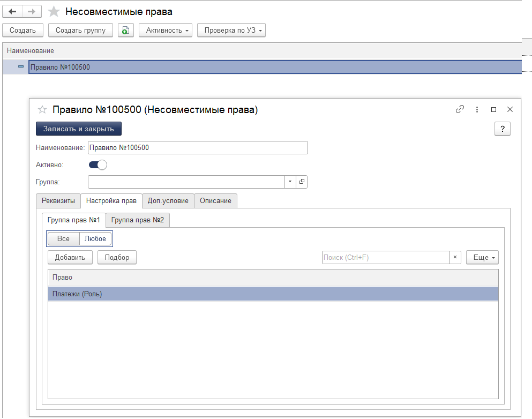Click the Право column header
532x419 pixels.
273,278
